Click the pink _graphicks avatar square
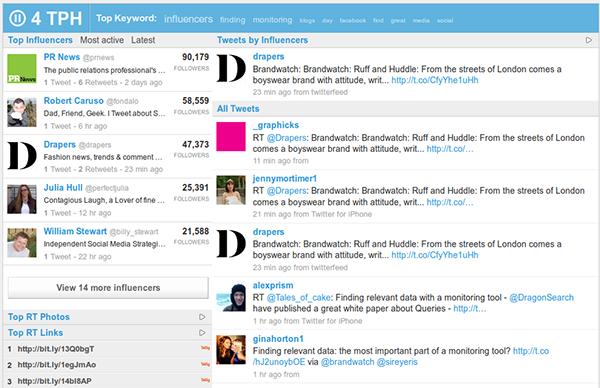Screen dimensions: 600x388 coord(231,137)
